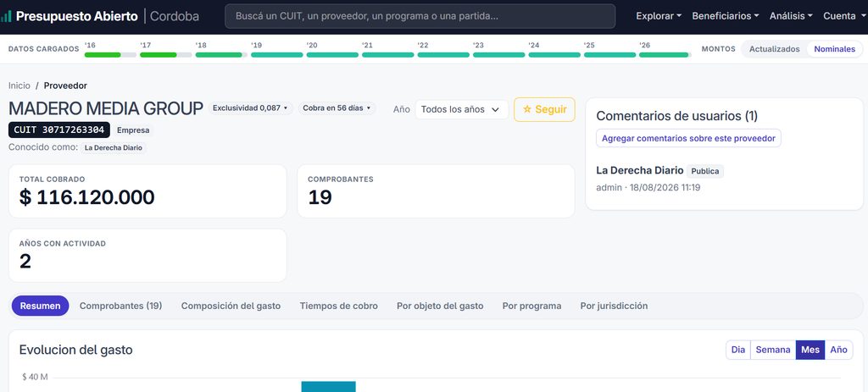Click the Empresa type label

pyautogui.click(x=133, y=130)
